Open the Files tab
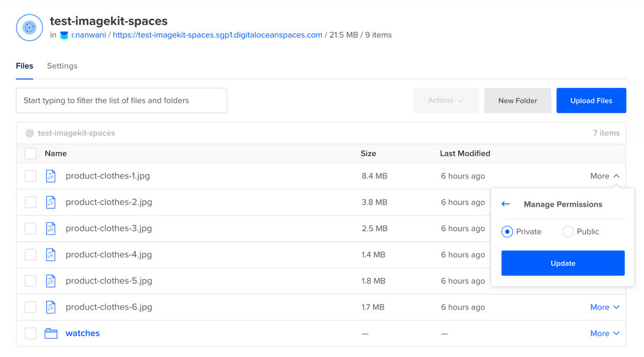The height and width of the screenshot is (357, 644). [x=25, y=66]
